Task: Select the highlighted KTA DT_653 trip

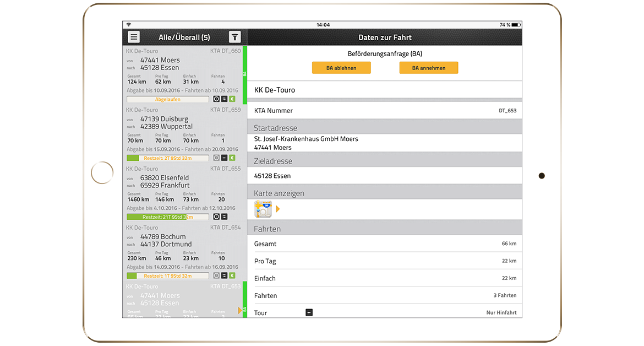Action: 183,300
